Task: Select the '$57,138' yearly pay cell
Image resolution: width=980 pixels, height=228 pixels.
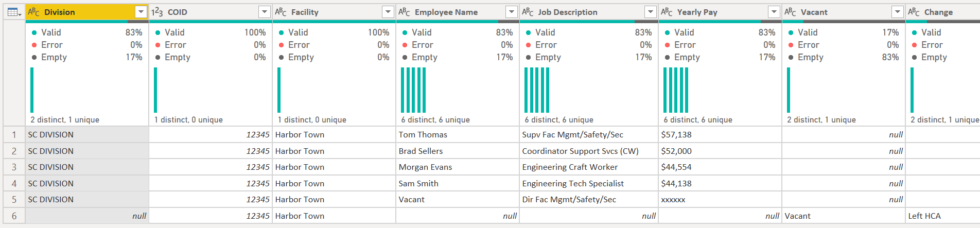Action: [x=720, y=134]
